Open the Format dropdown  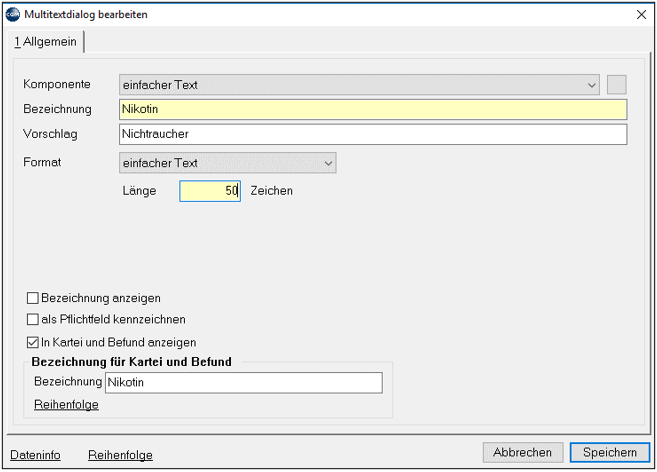[x=228, y=163]
